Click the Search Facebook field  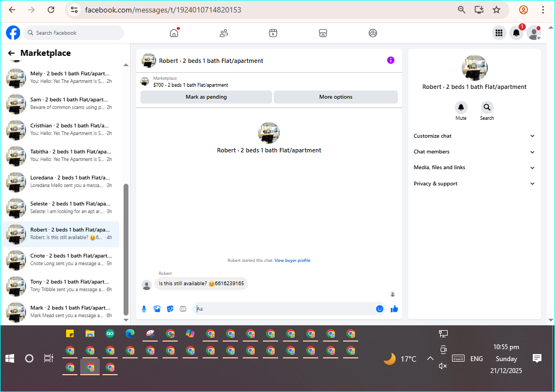point(74,33)
